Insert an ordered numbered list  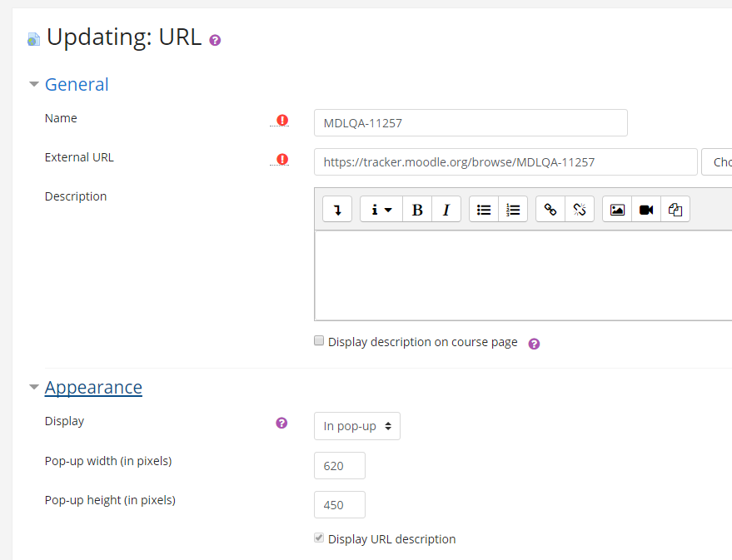coord(513,210)
